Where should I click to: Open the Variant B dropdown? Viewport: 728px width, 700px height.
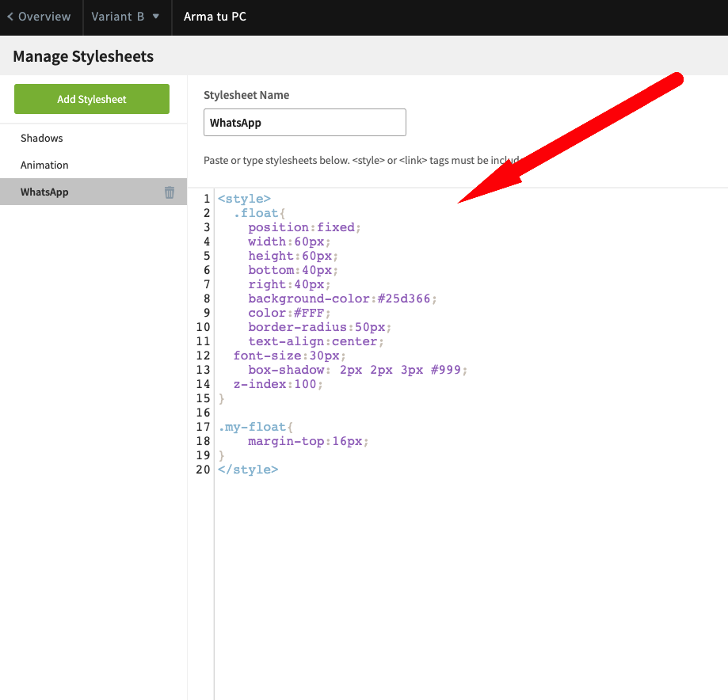[125, 17]
